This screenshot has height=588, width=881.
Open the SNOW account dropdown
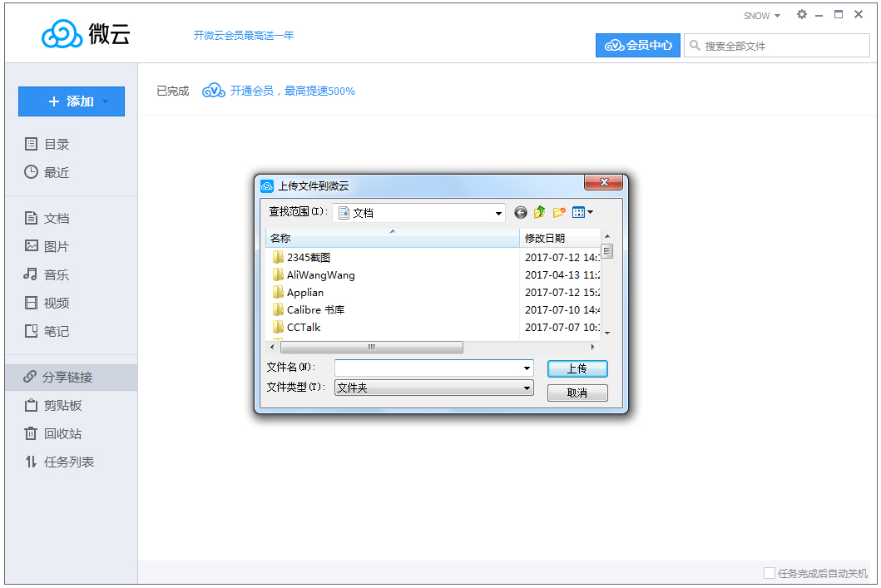tap(762, 16)
